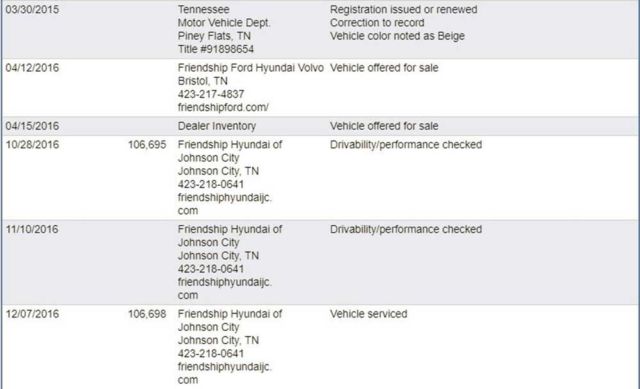Click Registration issued or renewed text
The image size is (640, 389).
403,9
